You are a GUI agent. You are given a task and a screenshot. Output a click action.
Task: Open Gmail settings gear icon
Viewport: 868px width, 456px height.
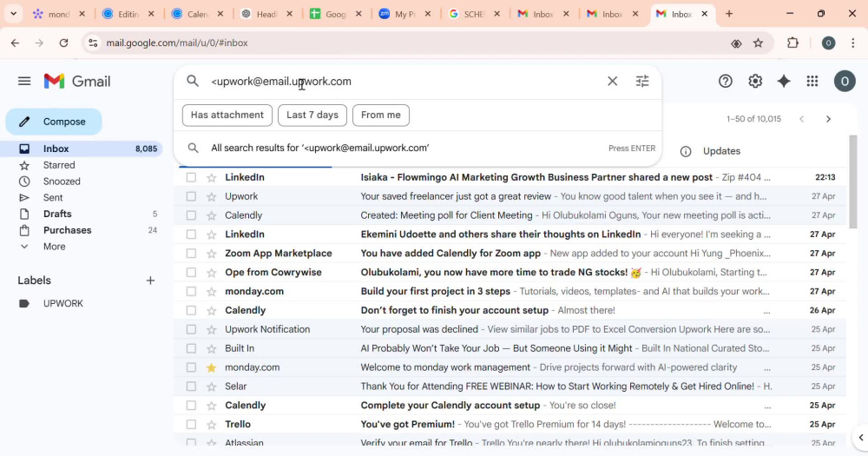(755, 82)
